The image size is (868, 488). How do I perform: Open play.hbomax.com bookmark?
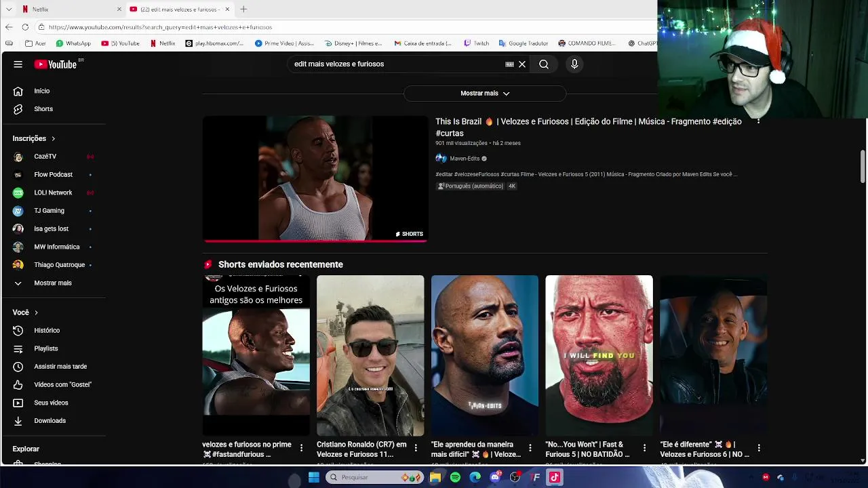pos(214,43)
